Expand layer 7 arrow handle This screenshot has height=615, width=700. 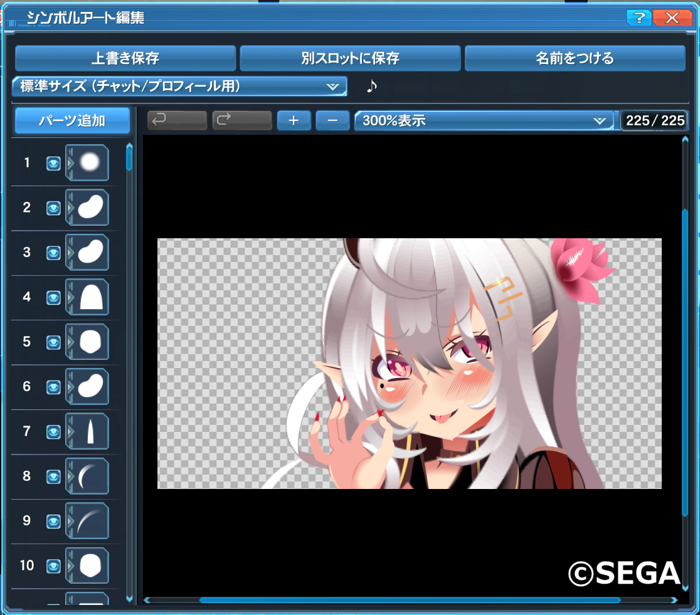tap(70, 431)
